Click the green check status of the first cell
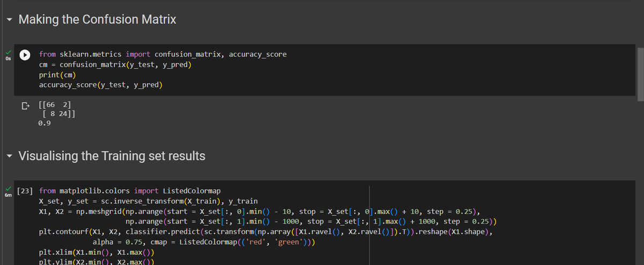Viewport: 644px width, 265px height. [x=8, y=52]
